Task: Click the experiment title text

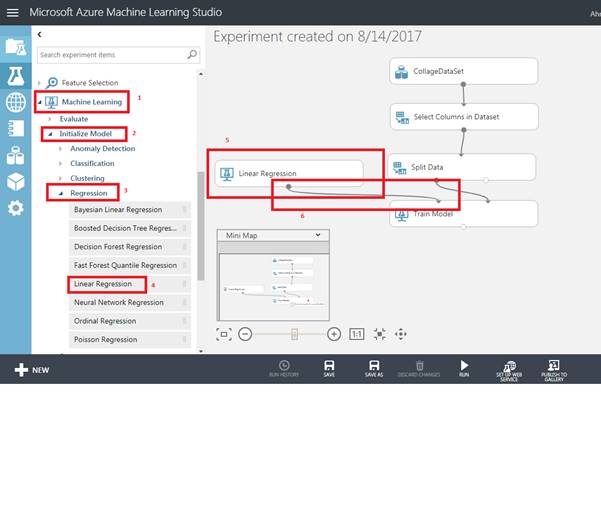Action: coord(317,37)
